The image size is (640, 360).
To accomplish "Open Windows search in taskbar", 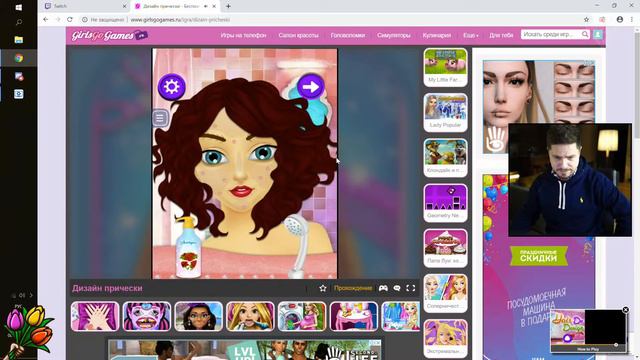I will click(19, 23).
